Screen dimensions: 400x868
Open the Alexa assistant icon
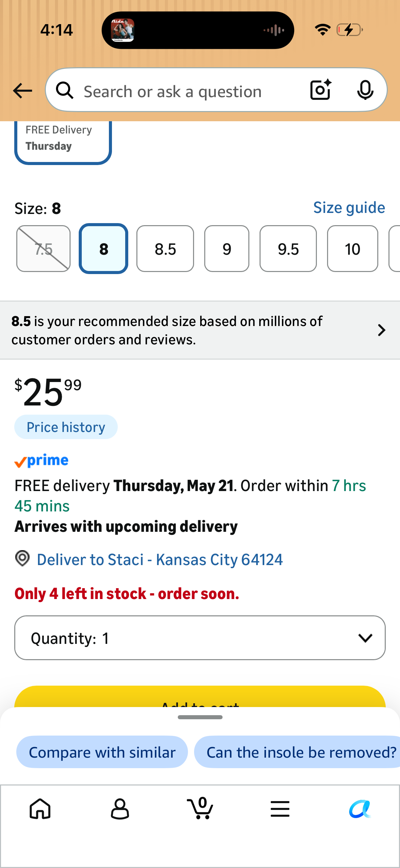tap(360, 809)
